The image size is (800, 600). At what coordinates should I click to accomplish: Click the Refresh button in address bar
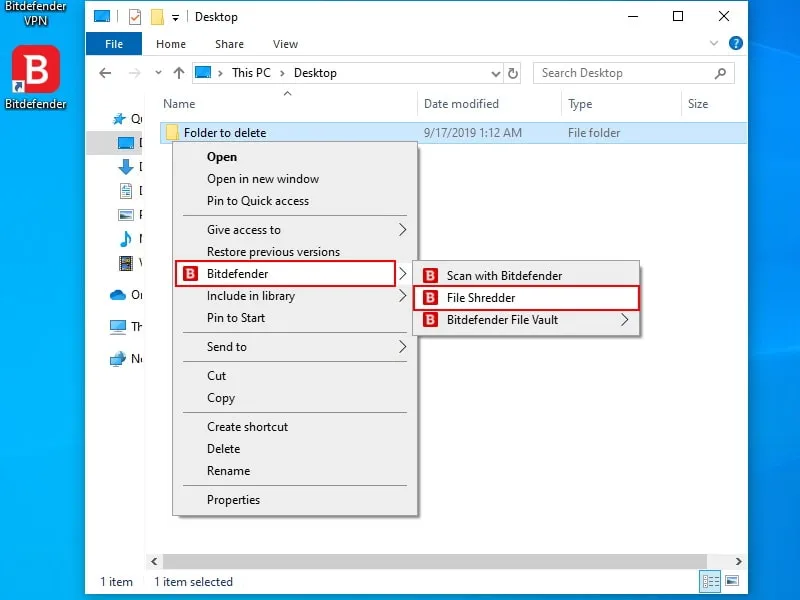click(513, 73)
